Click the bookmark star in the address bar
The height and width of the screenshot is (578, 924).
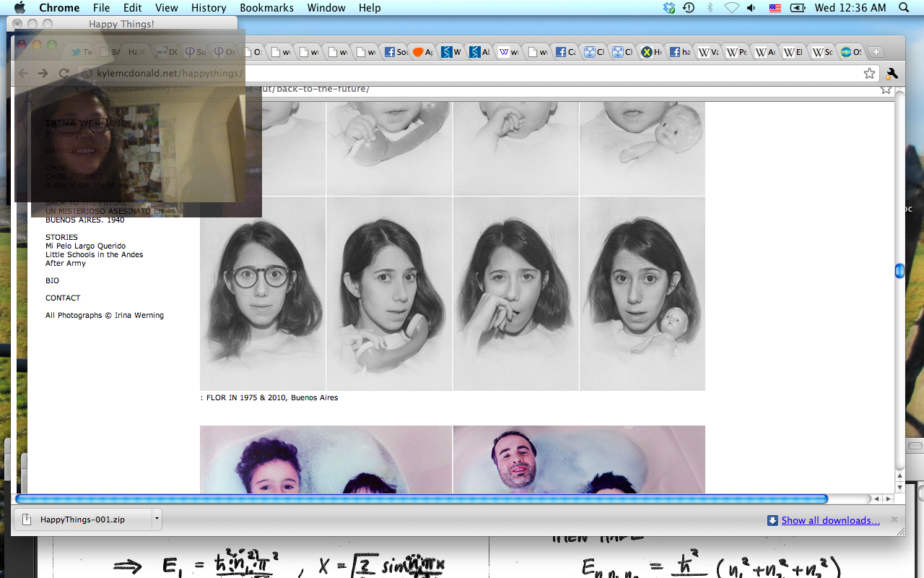pyautogui.click(x=869, y=73)
